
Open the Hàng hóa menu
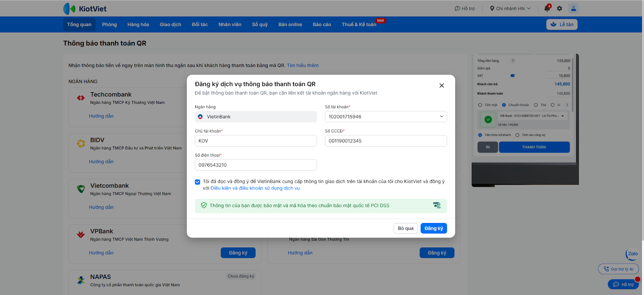coord(138,25)
